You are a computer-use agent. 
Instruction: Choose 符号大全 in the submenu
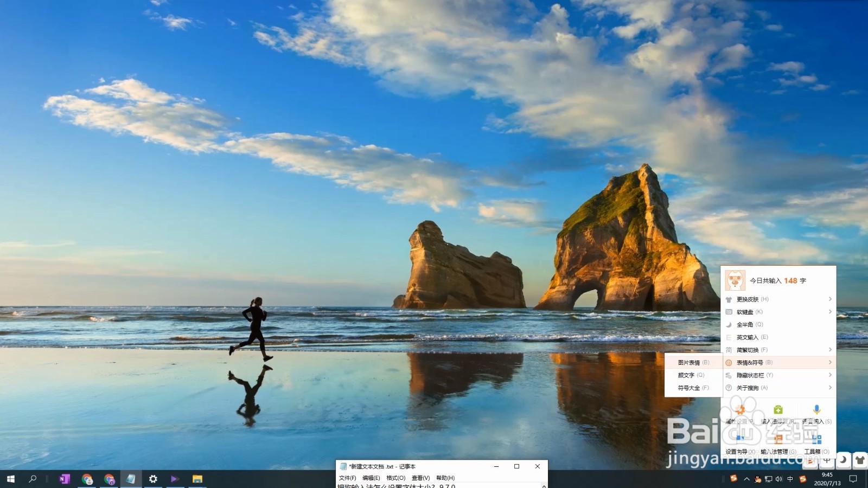tap(693, 388)
